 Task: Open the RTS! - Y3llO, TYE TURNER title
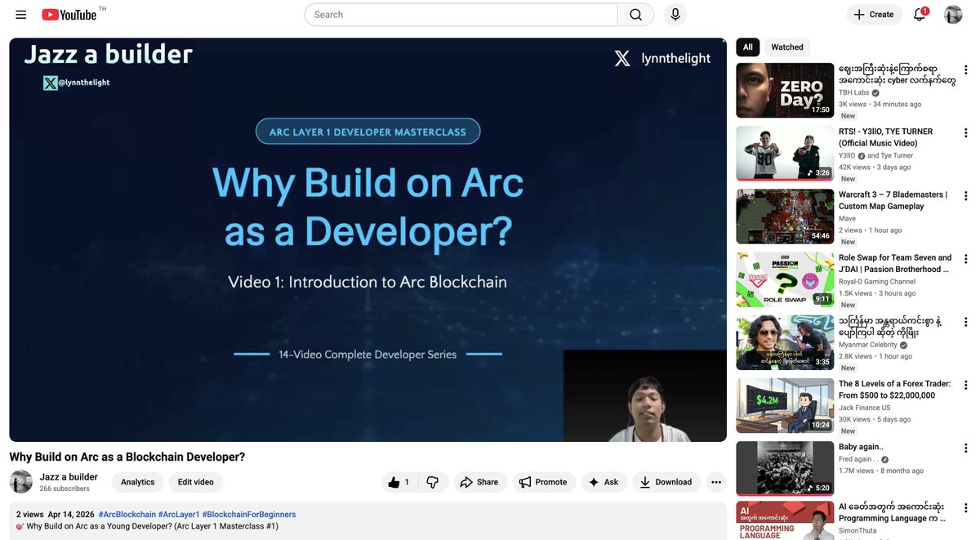click(885, 137)
